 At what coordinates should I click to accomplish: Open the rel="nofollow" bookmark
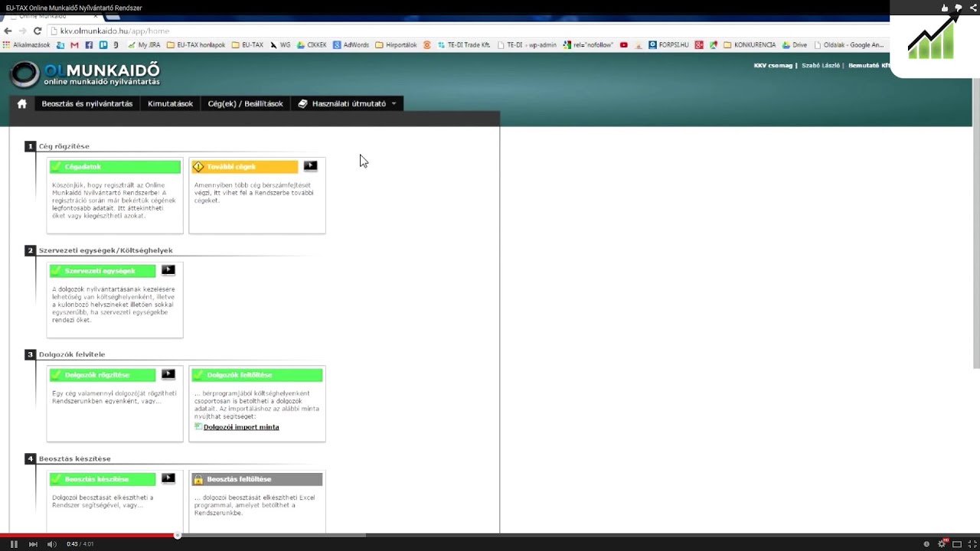(x=589, y=45)
